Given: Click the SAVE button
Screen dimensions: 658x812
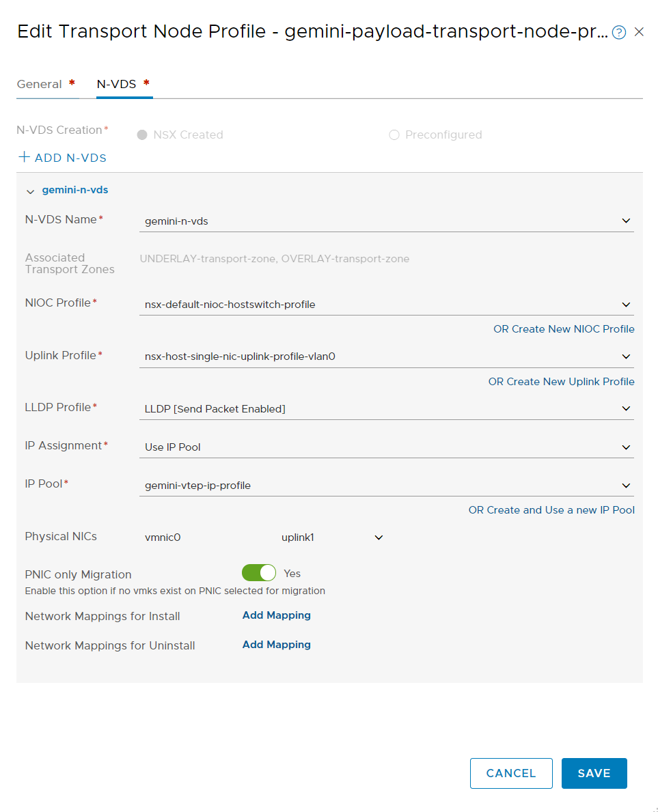Looking at the screenshot, I should 594,773.
